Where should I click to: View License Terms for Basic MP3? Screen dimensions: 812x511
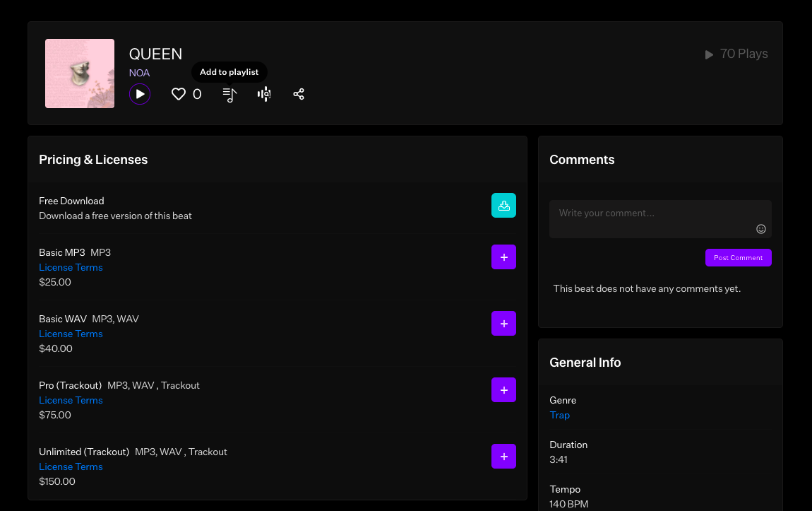pyautogui.click(x=71, y=267)
